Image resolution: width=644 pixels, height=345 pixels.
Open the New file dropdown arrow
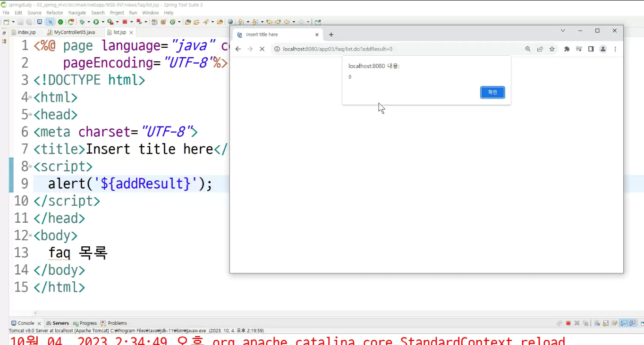click(13, 22)
